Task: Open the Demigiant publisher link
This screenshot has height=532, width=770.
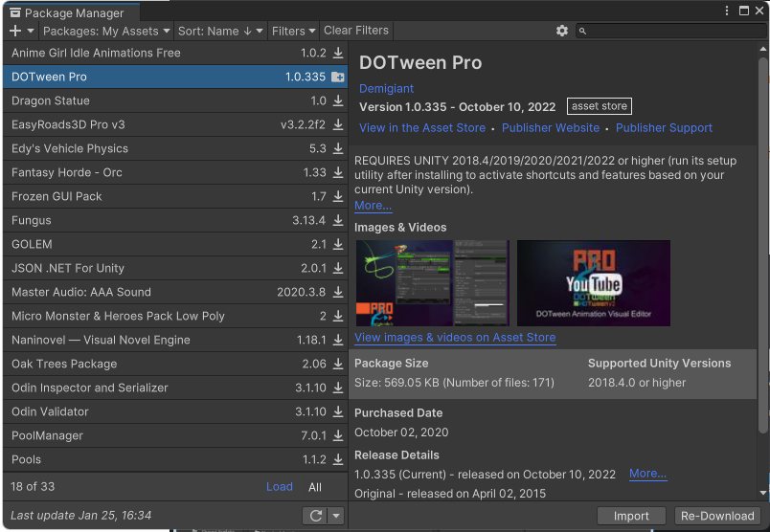Action: 387,89
